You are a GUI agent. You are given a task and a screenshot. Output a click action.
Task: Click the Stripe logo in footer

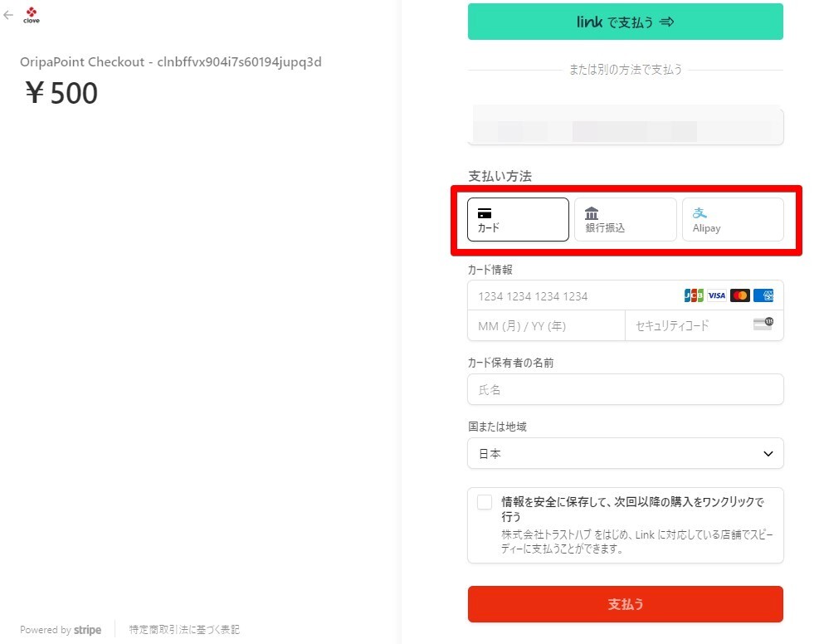(x=87, y=630)
